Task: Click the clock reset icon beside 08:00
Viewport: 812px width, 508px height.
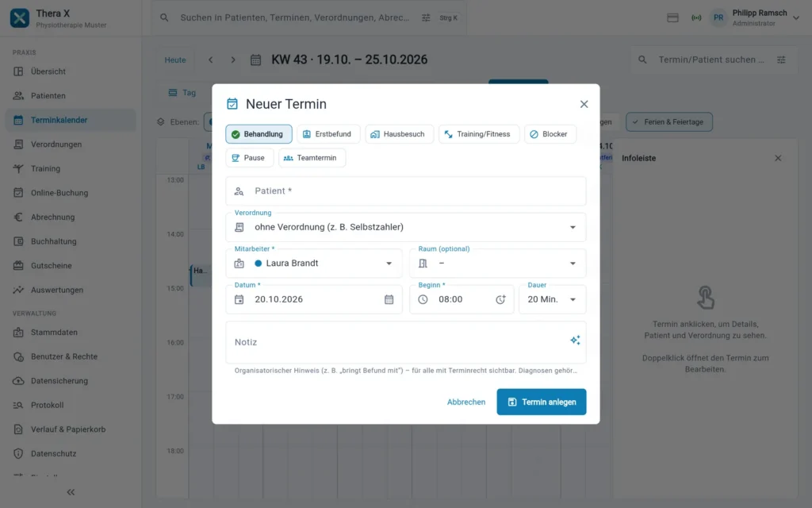Action: [x=500, y=299]
